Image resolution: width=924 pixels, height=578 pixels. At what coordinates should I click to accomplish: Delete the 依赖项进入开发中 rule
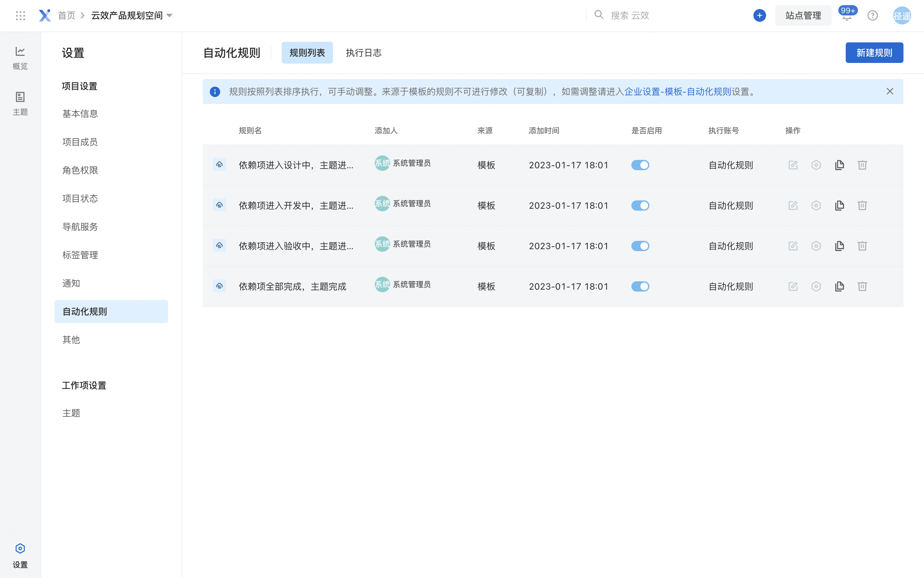click(x=862, y=206)
